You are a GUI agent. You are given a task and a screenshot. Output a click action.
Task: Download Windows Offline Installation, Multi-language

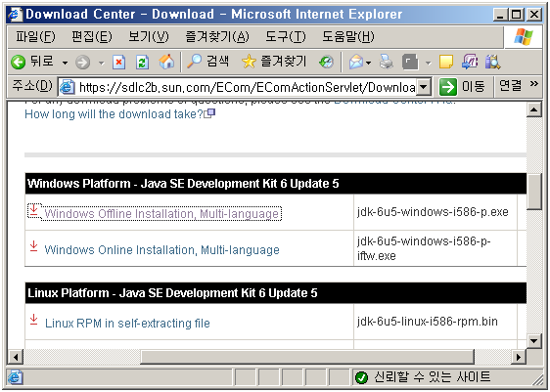(x=161, y=214)
